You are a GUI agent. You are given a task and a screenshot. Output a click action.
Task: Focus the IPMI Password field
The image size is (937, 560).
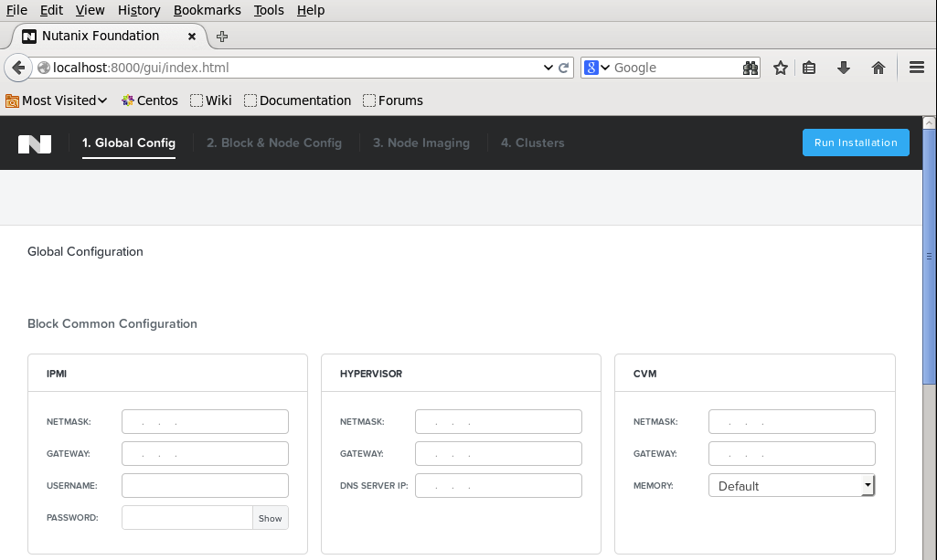click(x=187, y=518)
